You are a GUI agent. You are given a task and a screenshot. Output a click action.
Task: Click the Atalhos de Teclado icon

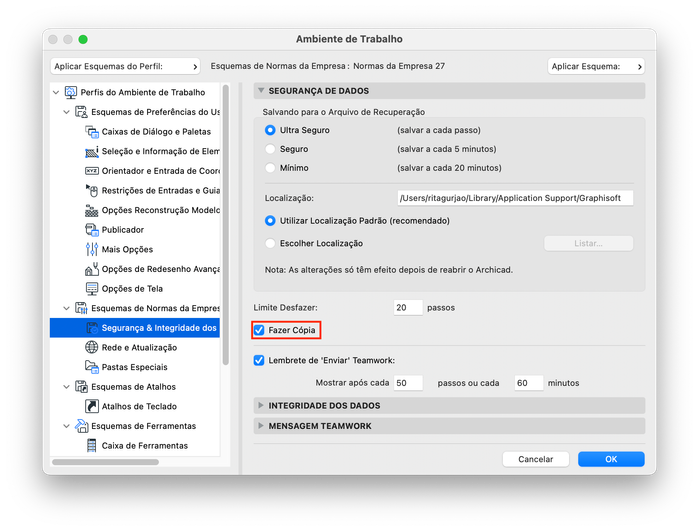pos(92,406)
